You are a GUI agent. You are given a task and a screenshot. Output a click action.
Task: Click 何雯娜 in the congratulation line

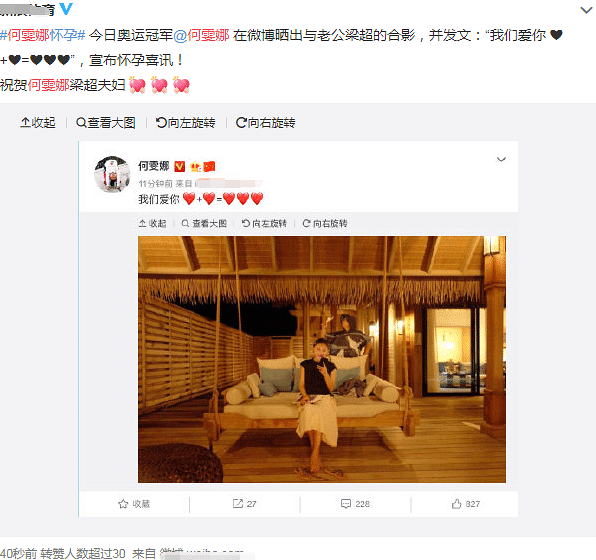coord(48,85)
